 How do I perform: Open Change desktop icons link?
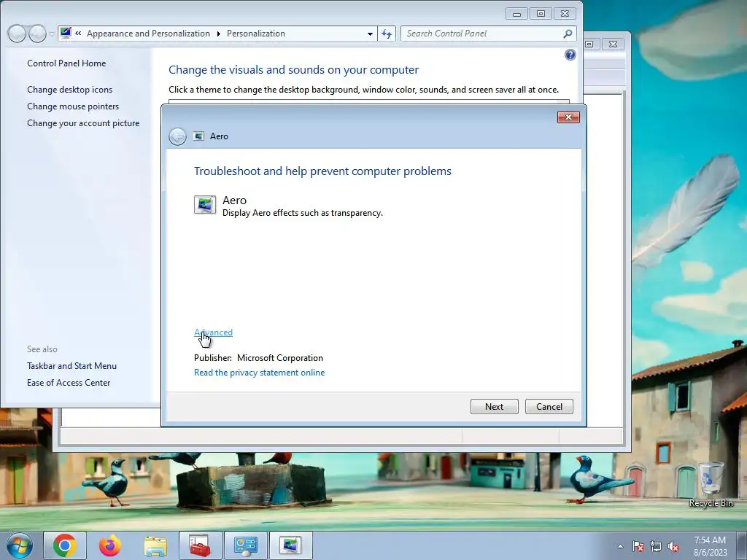coord(69,90)
